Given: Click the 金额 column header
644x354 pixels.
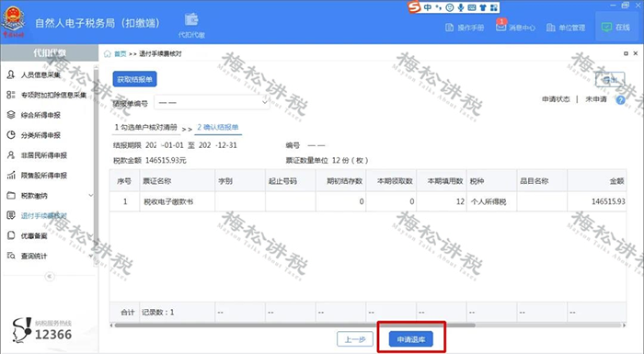Looking at the screenshot, I should click(x=597, y=181).
